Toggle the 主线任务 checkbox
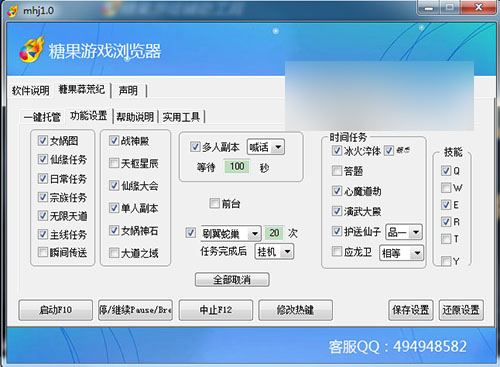 point(43,234)
